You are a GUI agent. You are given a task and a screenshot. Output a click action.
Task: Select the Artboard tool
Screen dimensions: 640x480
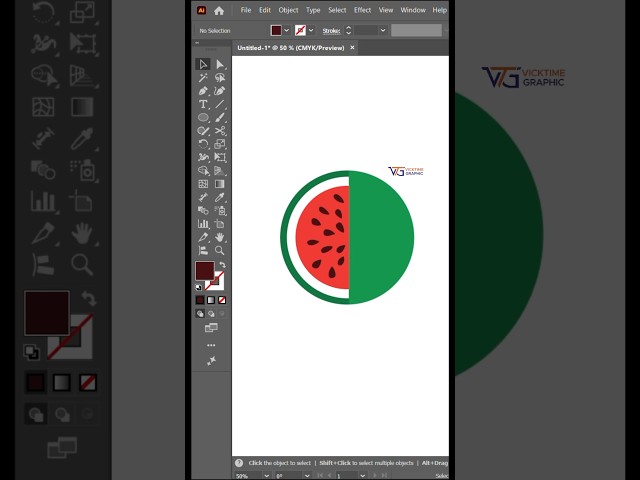(220, 224)
